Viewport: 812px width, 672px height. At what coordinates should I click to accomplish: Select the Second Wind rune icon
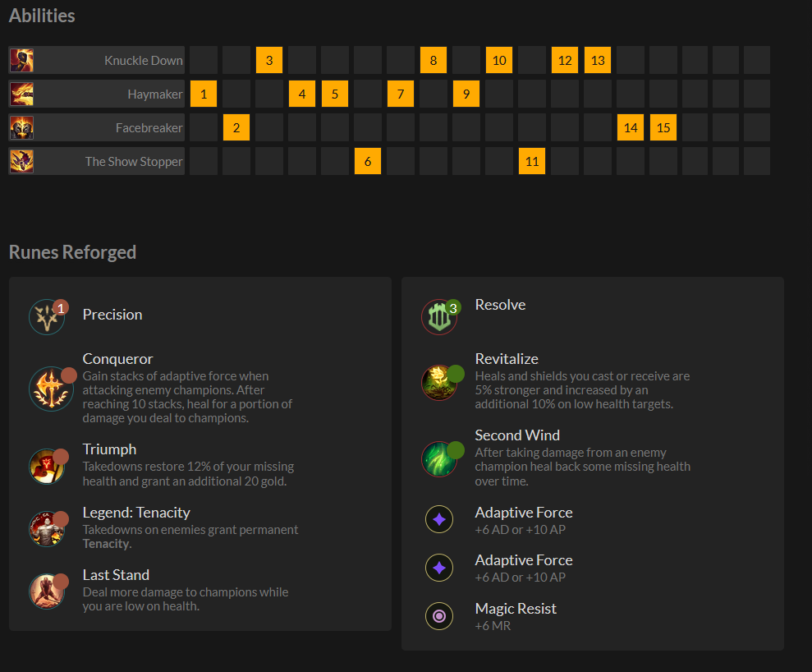(x=439, y=458)
